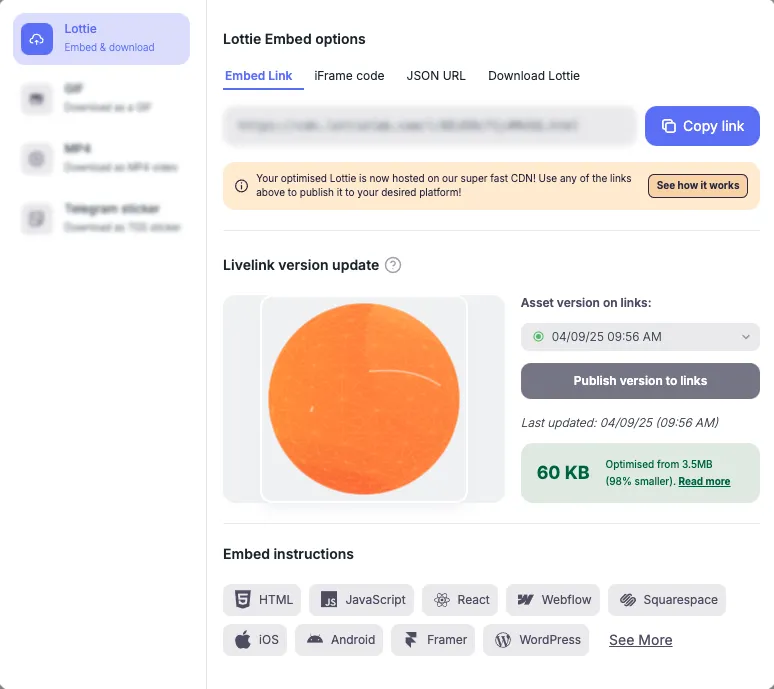Open the Livelink version update help icon
This screenshot has height=689, width=774.
point(393,265)
